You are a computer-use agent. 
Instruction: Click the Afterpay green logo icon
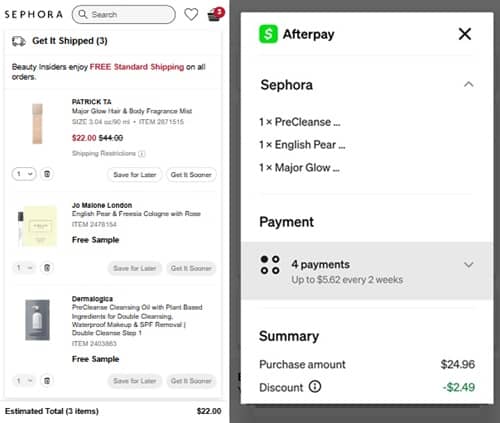[268, 34]
